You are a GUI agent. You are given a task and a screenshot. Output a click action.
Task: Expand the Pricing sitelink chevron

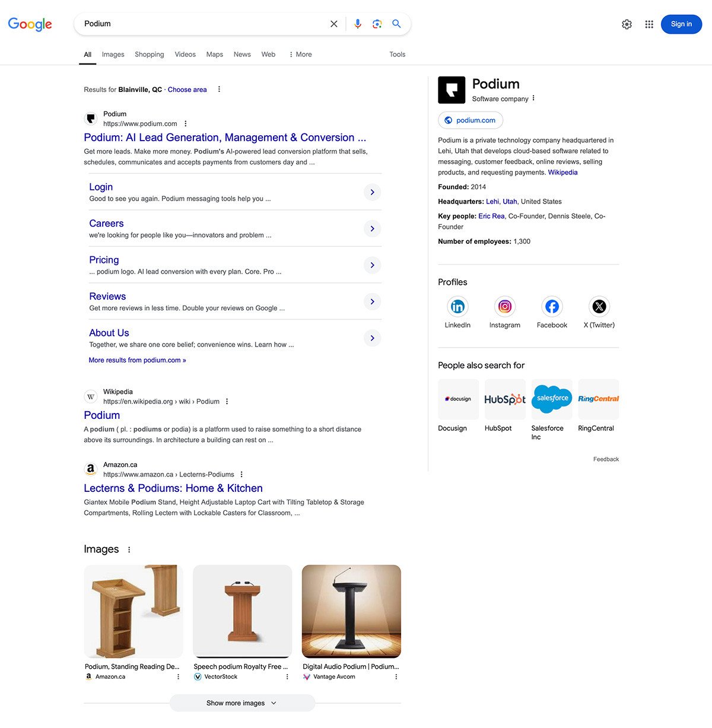372,265
